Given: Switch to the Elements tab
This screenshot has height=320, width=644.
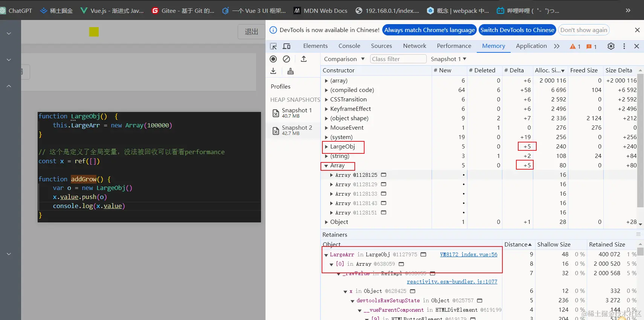Looking at the screenshot, I should click(x=315, y=46).
